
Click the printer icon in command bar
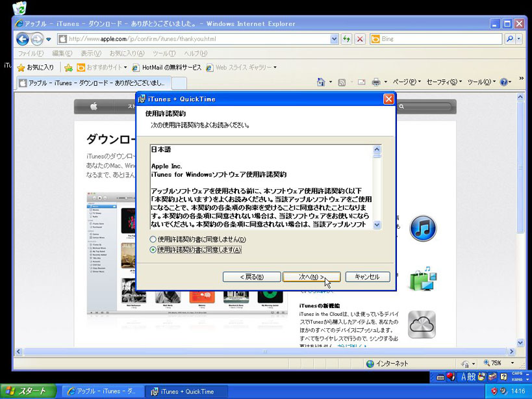point(375,83)
